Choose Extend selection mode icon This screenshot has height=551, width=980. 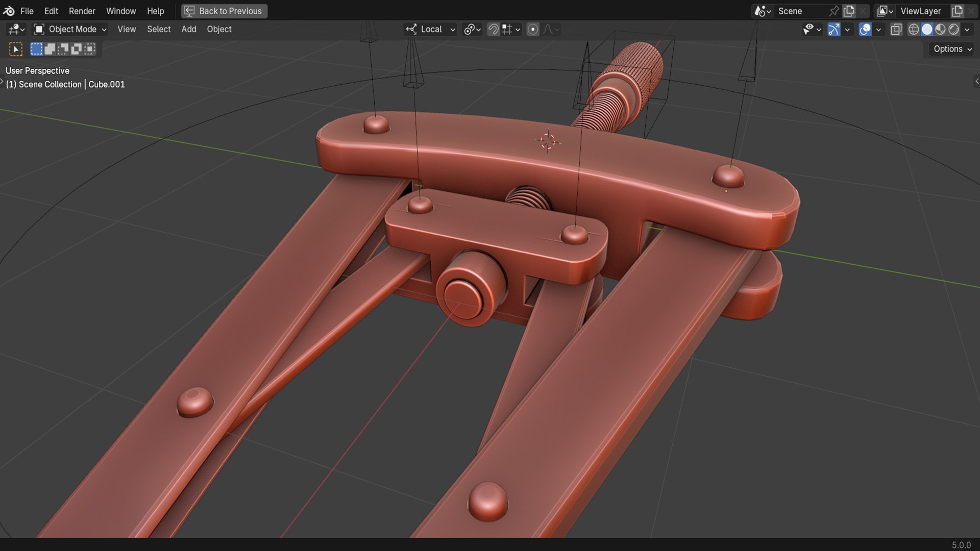[x=50, y=49]
